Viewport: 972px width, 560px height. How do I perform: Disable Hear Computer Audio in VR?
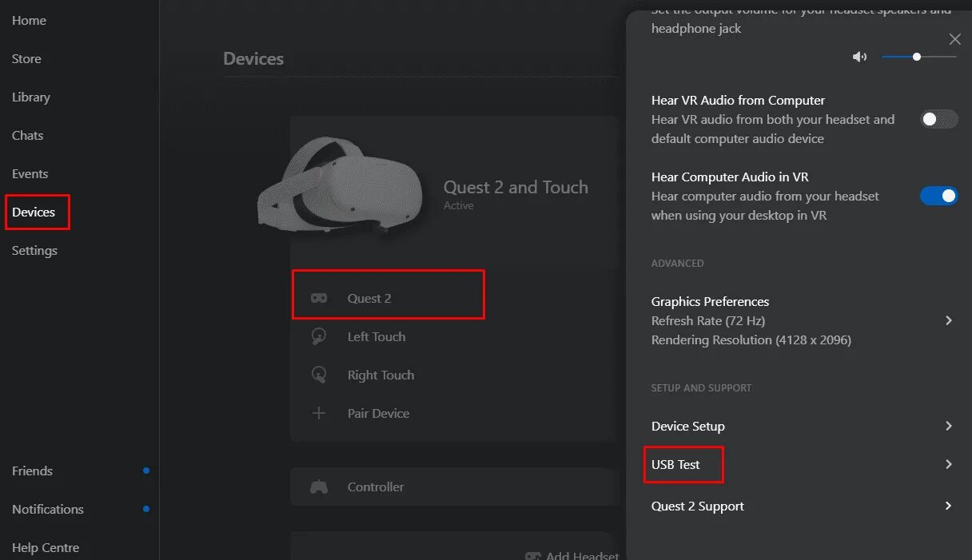click(938, 196)
